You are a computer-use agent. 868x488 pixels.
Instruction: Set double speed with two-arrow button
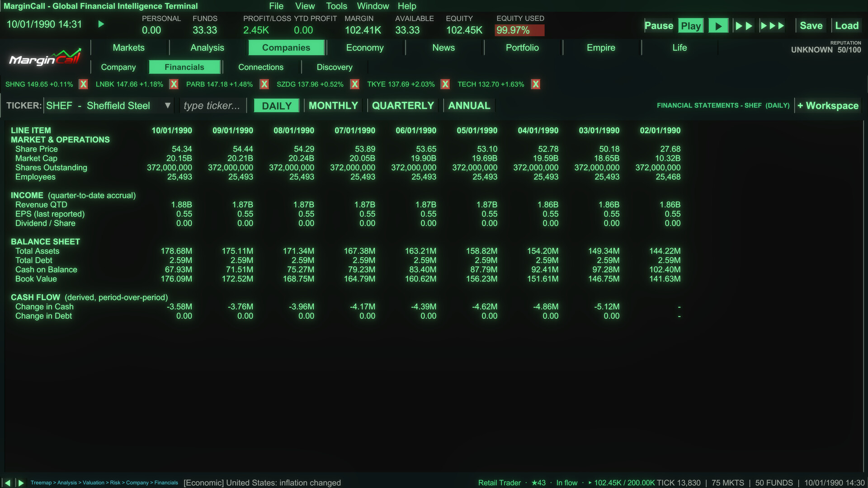tap(744, 26)
